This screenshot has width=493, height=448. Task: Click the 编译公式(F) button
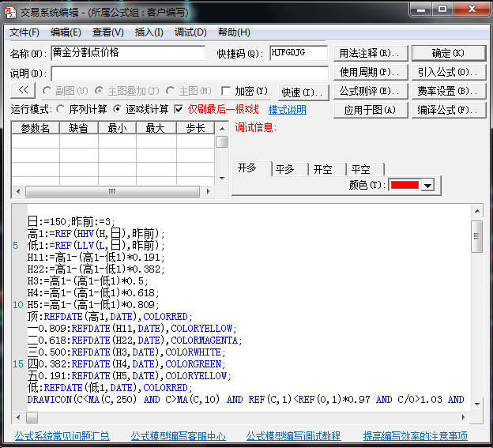(449, 110)
